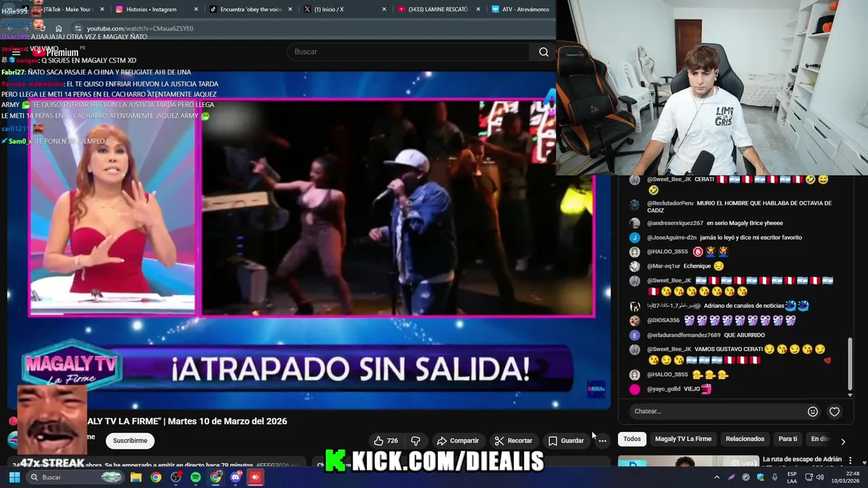Image resolution: width=868 pixels, height=488 pixels.
Task: Open the more actions three-dot menu
Action: [602, 441]
